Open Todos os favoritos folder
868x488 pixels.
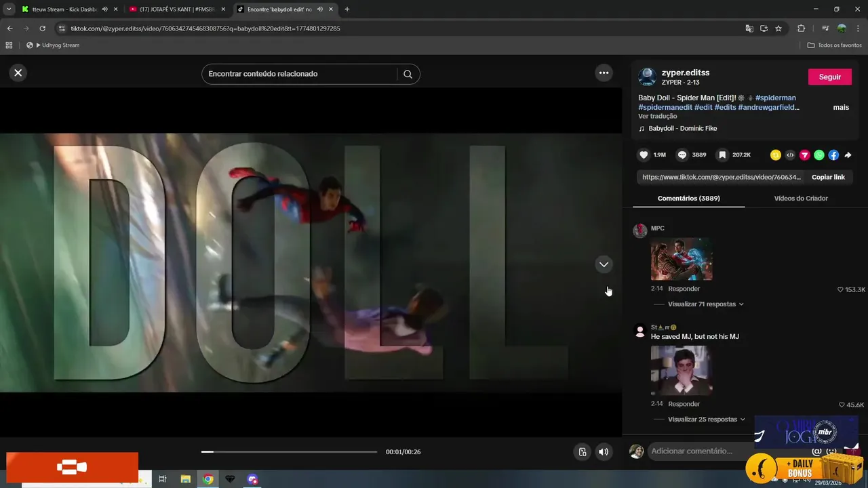(x=834, y=45)
